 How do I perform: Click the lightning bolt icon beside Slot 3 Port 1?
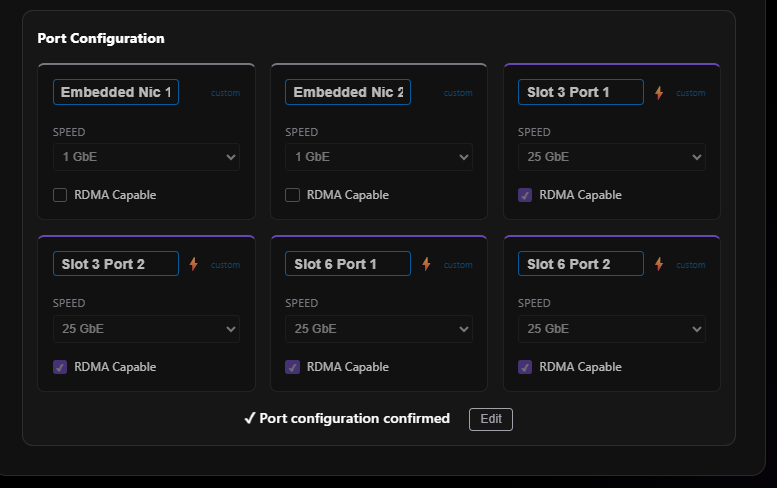(x=659, y=93)
